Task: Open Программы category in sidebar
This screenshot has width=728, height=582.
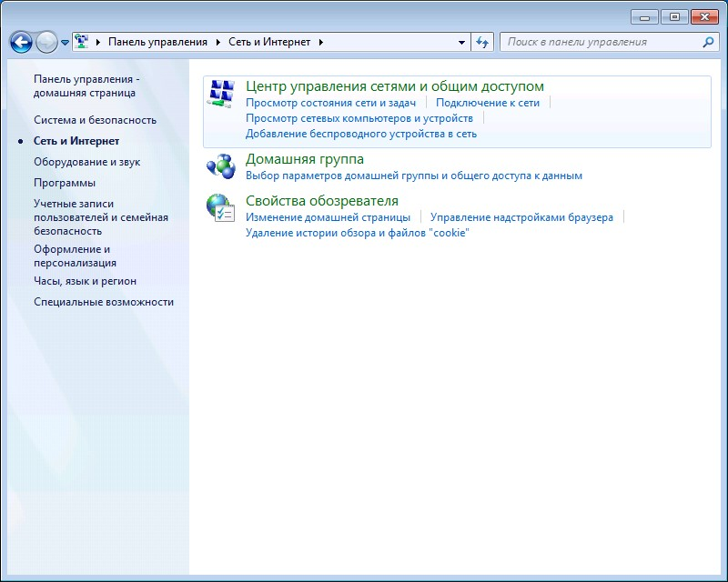Action: [65, 183]
